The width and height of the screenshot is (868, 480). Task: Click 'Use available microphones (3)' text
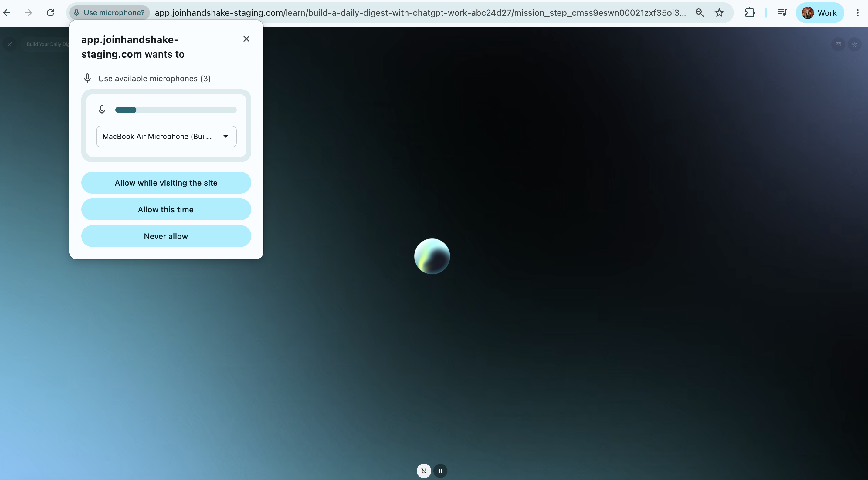click(154, 79)
